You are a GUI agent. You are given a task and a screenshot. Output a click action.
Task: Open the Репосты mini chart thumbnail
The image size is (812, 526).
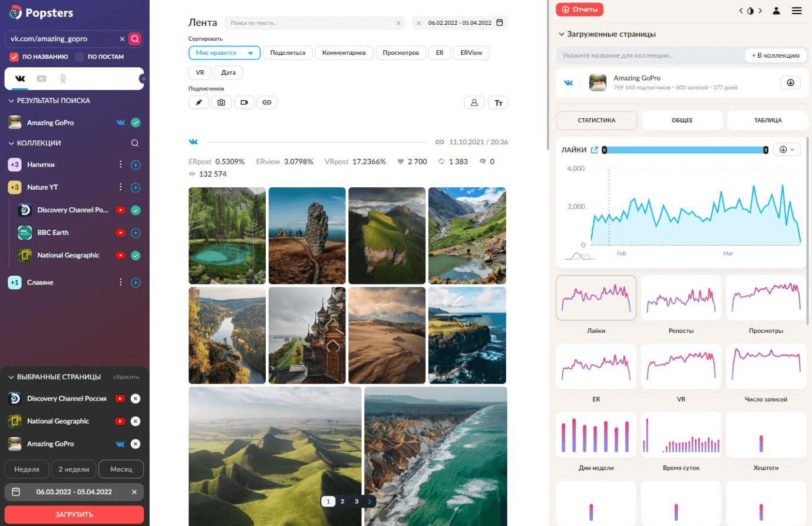[681, 297]
